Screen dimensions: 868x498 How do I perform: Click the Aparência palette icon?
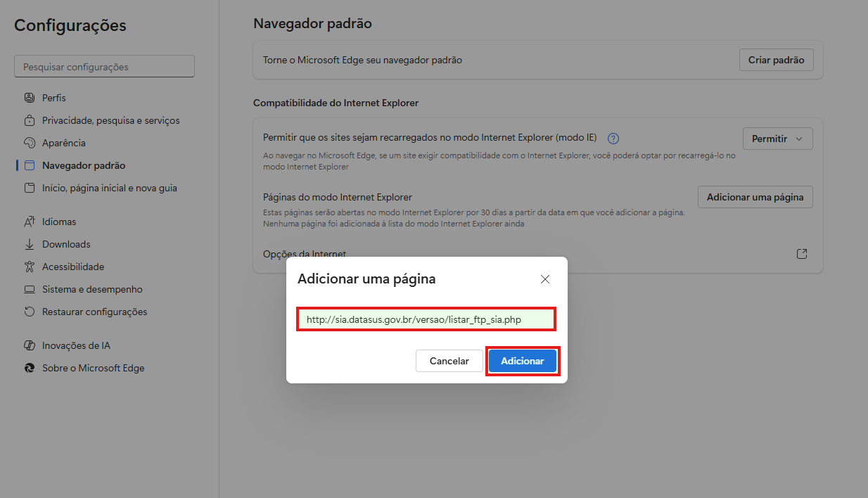[29, 143]
